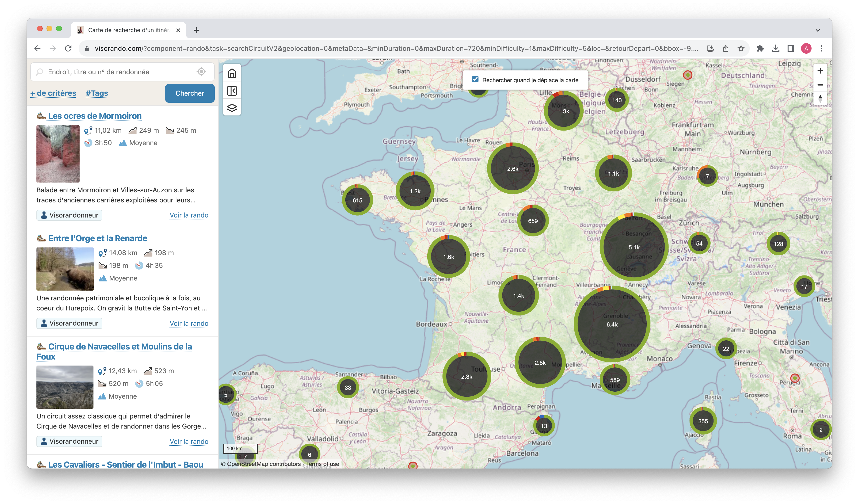The image size is (859, 504).
Task: Open the browser extensions puzzle icon
Action: [760, 48]
